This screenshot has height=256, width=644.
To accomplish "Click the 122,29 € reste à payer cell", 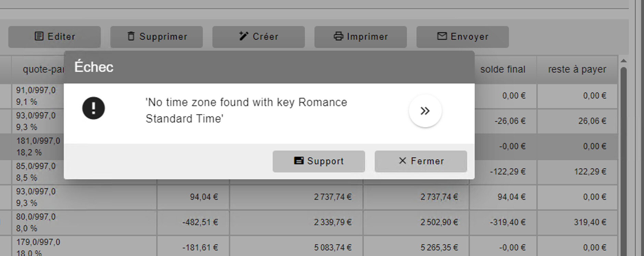I will [590, 172].
